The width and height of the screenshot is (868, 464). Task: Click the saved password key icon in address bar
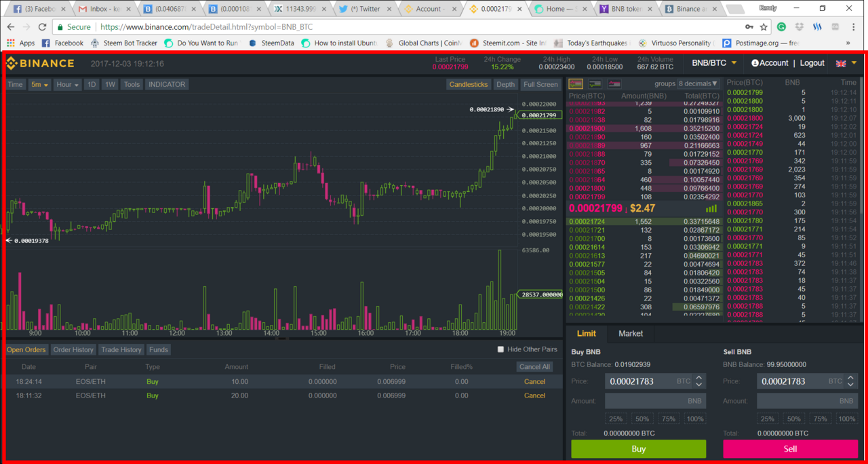click(x=749, y=27)
